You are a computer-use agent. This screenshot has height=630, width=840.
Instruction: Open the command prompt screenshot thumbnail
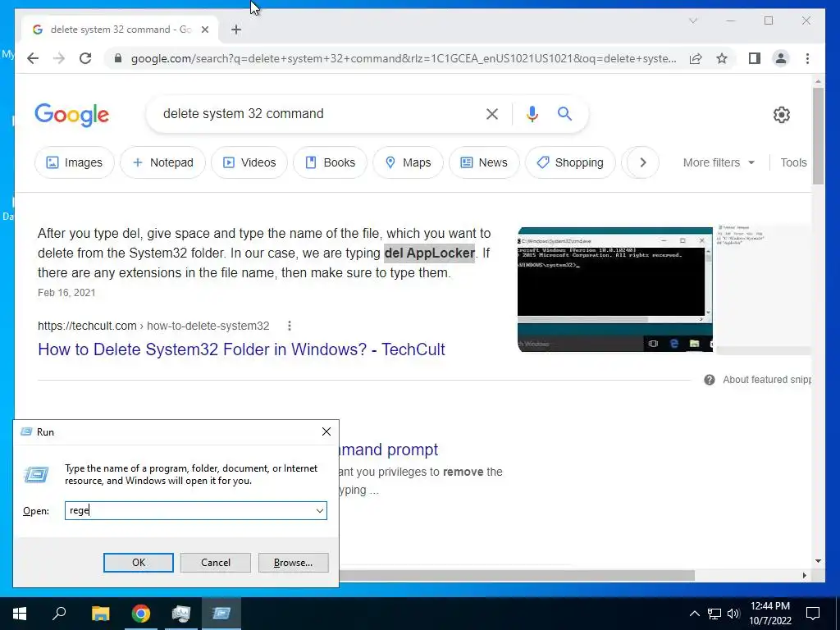point(615,290)
